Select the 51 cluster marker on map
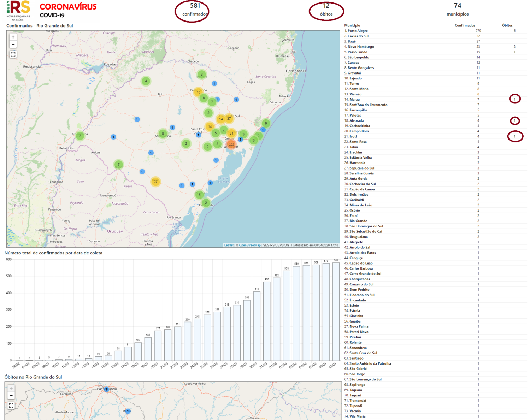 point(231,133)
